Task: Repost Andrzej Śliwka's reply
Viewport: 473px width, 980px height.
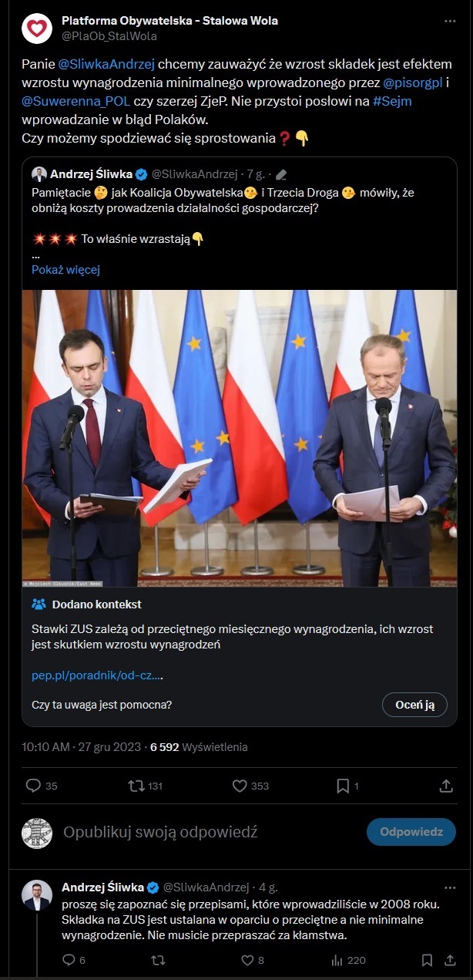Action: click(x=158, y=960)
